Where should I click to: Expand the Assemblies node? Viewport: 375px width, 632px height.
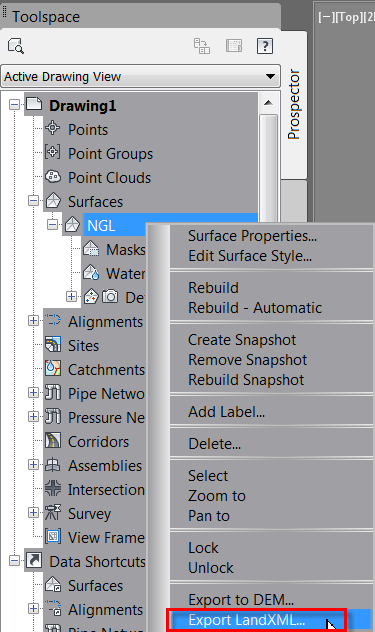pyautogui.click(x=33, y=464)
